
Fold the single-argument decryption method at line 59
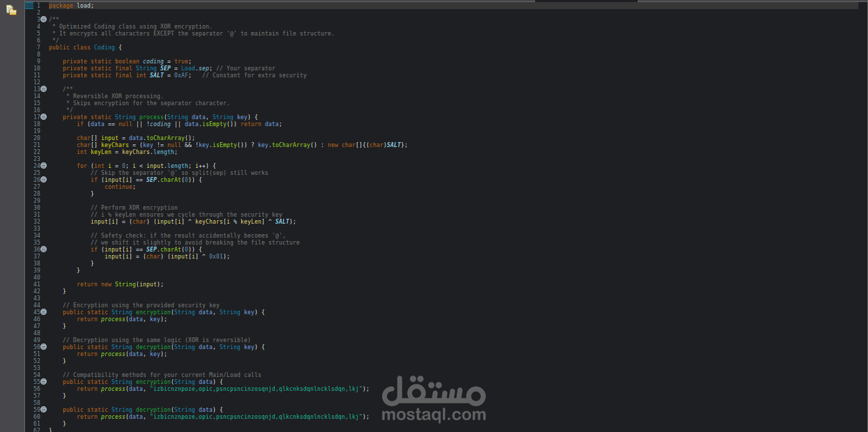tap(43, 410)
